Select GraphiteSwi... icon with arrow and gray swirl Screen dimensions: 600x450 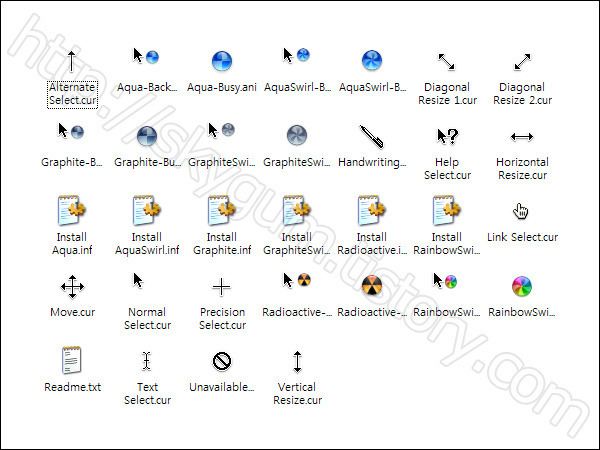tap(222, 130)
